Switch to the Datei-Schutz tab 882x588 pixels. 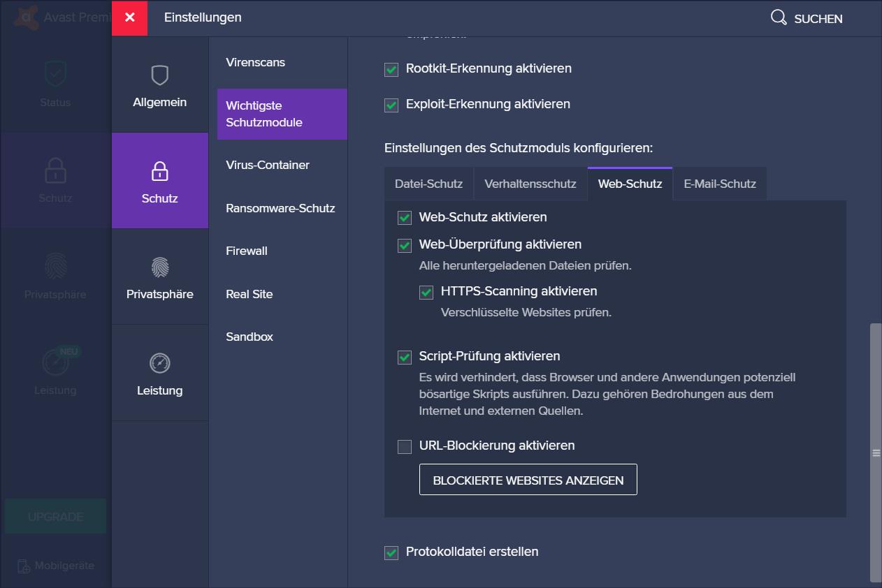[x=428, y=184]
